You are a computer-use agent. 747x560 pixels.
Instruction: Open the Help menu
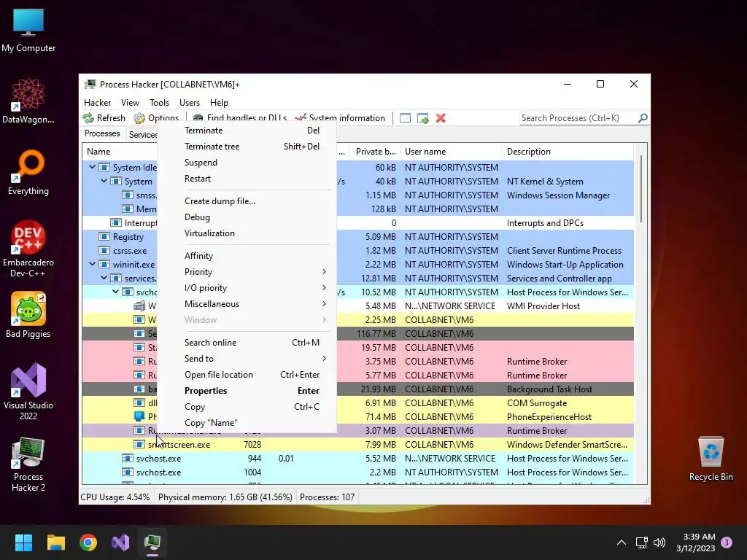[x=219, y=102]
